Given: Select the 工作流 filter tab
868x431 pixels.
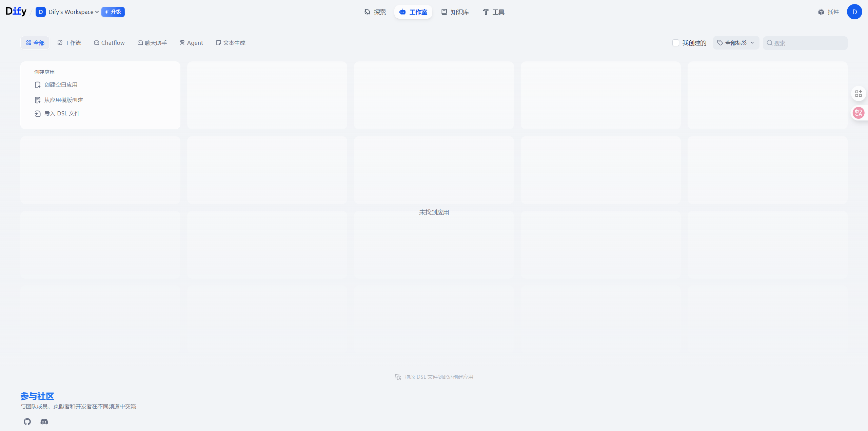Looking at the screenshot, I should [69, 43].
